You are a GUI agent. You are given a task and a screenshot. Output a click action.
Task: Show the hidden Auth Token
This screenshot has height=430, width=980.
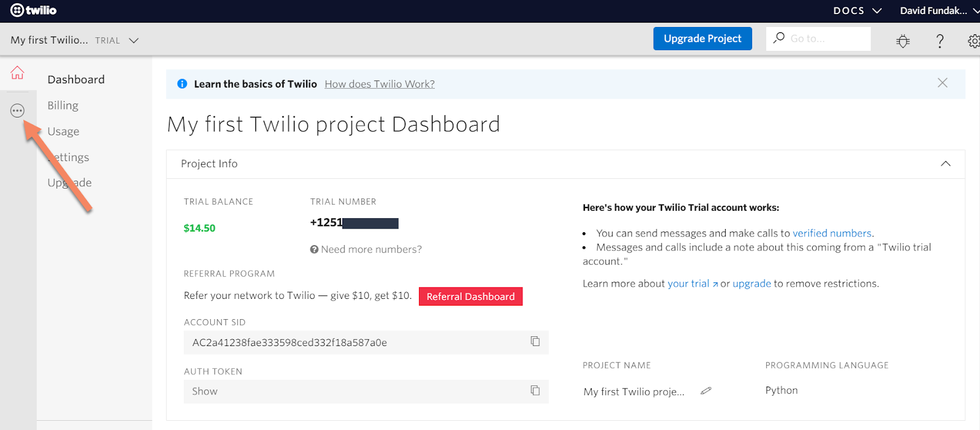[205, 391]
